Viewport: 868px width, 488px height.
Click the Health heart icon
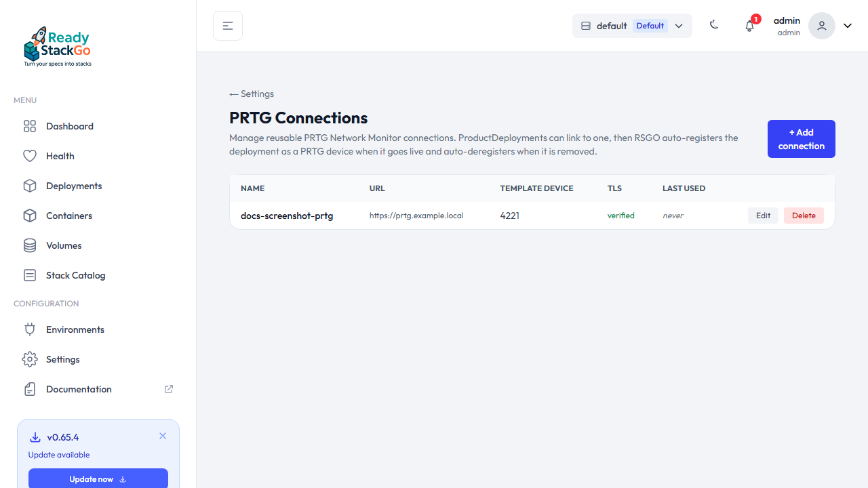point(30,156)
